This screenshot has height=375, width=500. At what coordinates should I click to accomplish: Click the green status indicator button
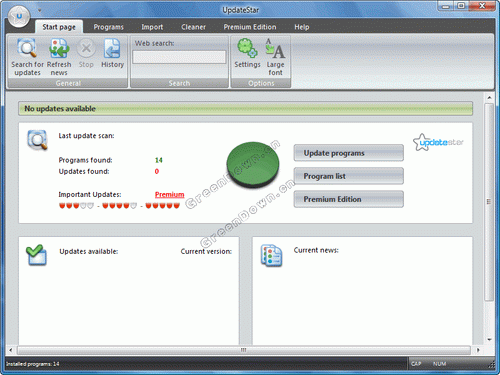tap(253, 165)
